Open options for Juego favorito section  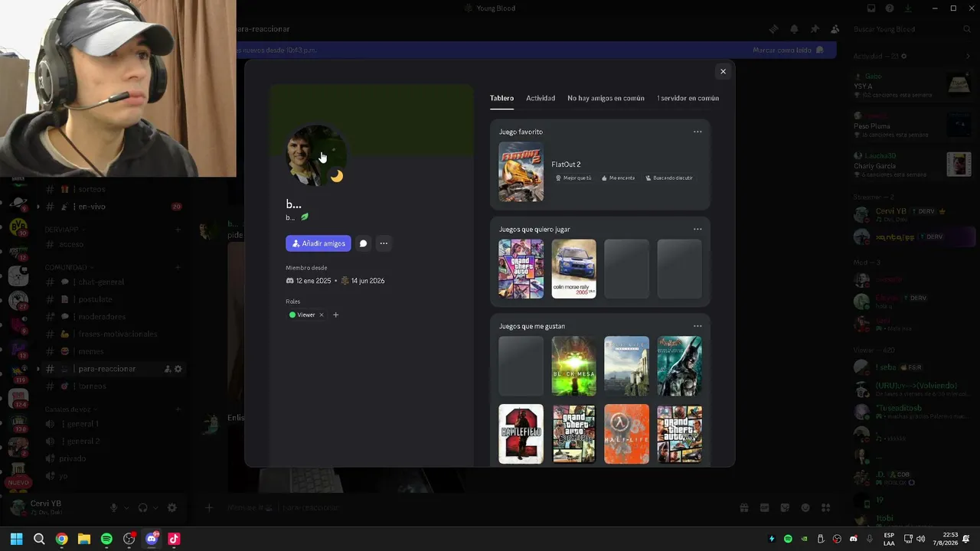(x=697, y=132)
